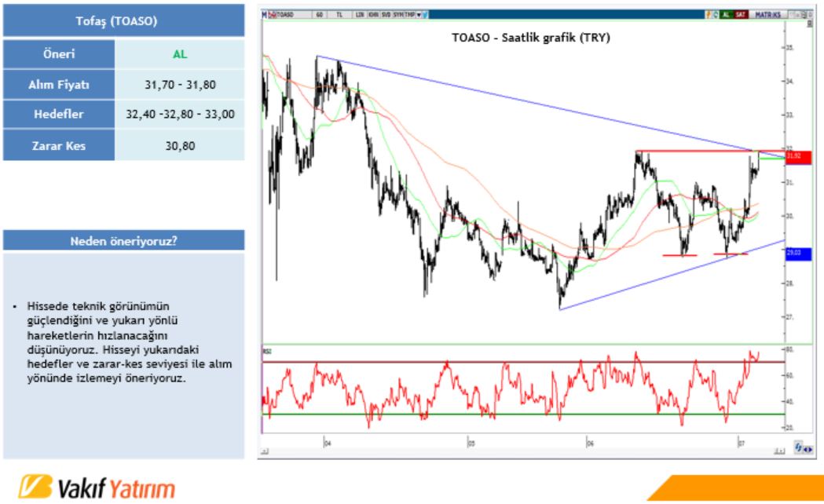
Task: Click the MATRIKS logo button
Action: tap(767, 15)
